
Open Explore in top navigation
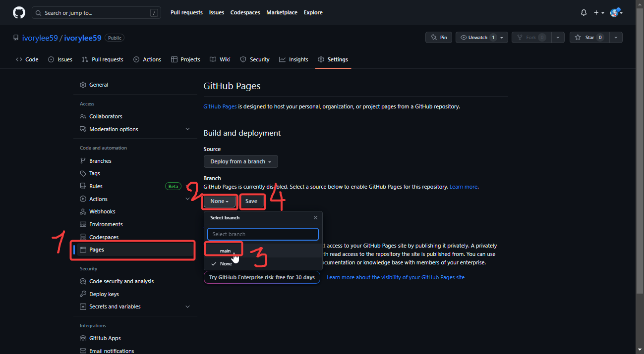[313, 13]
